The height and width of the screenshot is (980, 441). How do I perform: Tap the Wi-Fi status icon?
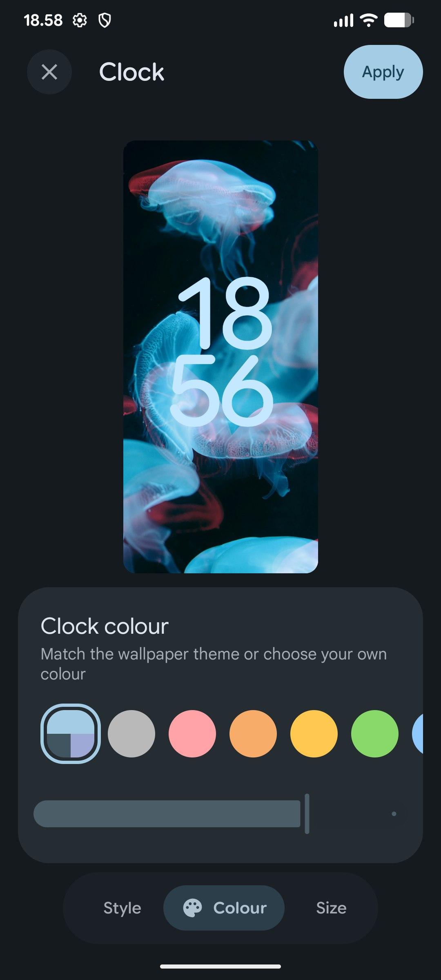coord(368,20)
